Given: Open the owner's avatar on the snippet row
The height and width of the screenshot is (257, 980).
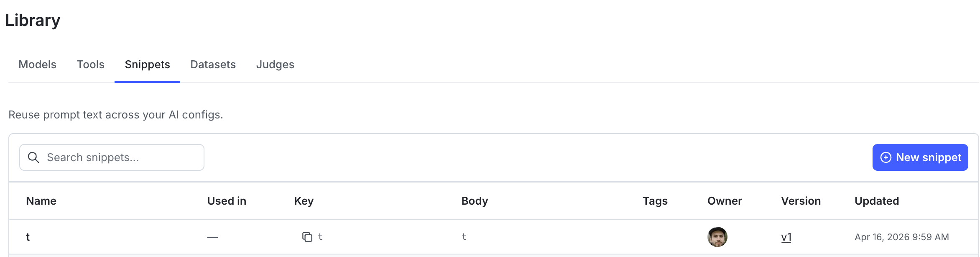Looking at the screenshot, I should pos(718,236).
